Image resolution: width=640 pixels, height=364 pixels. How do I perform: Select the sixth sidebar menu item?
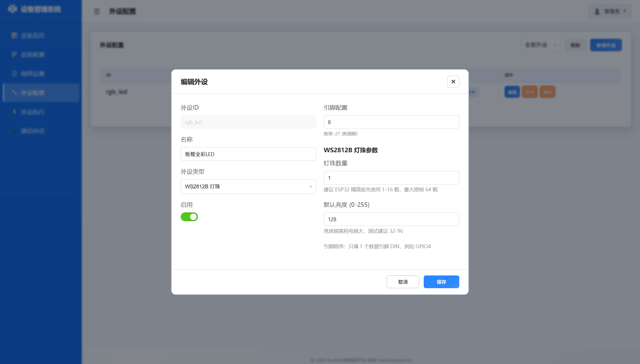coord(41,131)
